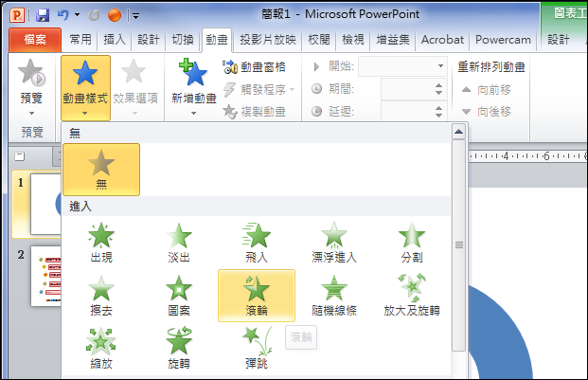Select the 旋轉 swivel animation
Image resolution: width=588 pixels, height=380 pixels.
coord(179,348)
